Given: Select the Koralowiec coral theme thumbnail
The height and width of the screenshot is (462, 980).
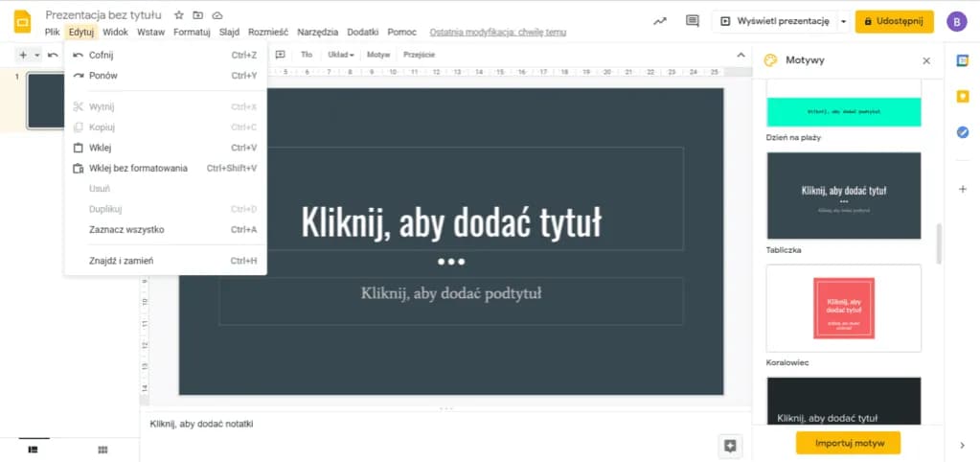Looking at the screenshot, I should click(843, 308).
